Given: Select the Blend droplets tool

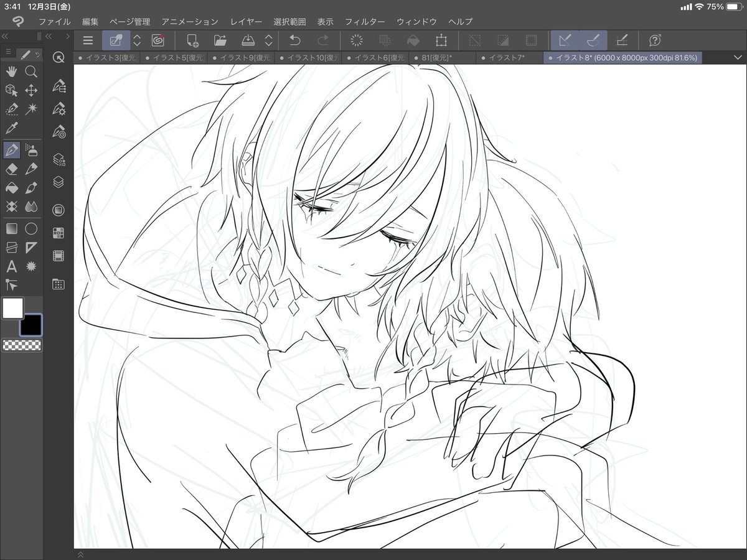Looking at the screenshot, I should tap(31, 207).
